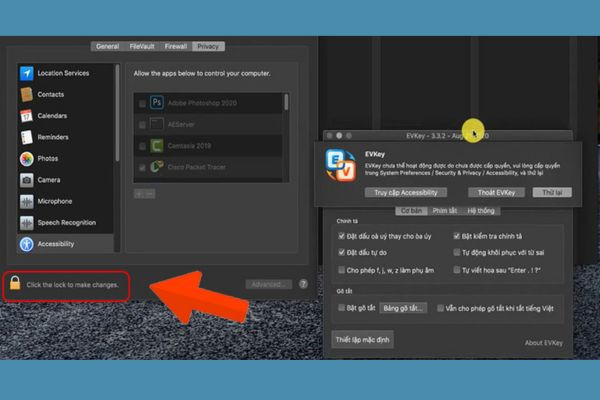This screenshot has width=600, height=400.
Task: Enable 'Bật gõ tắt' checkbox
Action: click(341, 308)
